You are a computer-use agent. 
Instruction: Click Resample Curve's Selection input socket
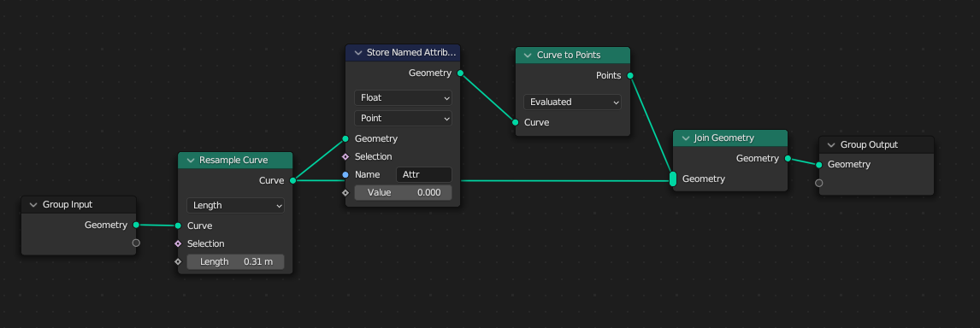(178, 243)
